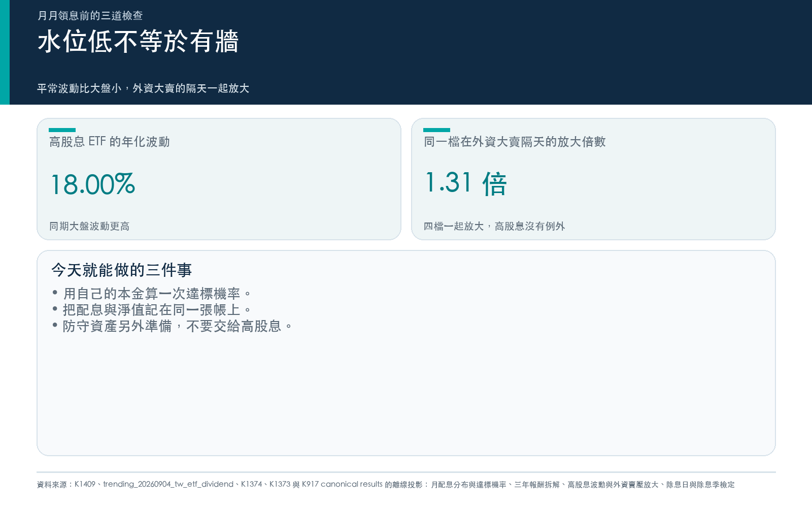Click the bullet 用自己的本金算一次達標機率
Image resolution: width=812 pixels, height=508 pixels.
pos(157,294)
